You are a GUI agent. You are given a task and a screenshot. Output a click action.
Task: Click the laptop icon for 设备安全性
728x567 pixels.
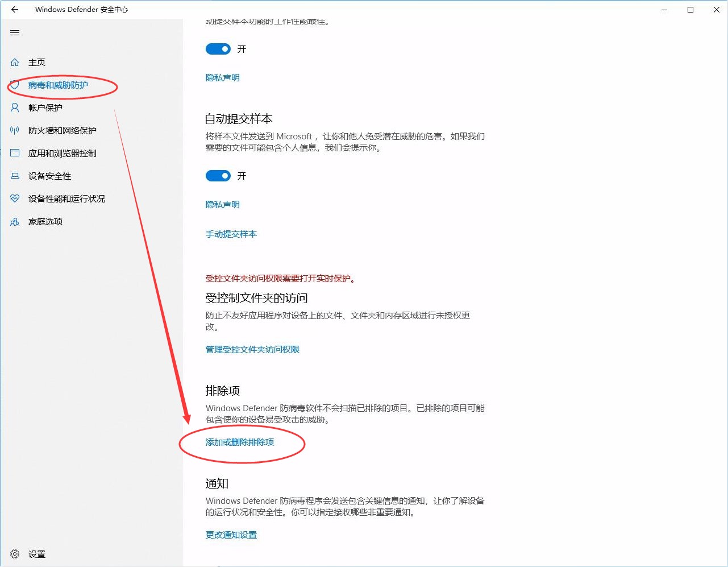[15, 176]
